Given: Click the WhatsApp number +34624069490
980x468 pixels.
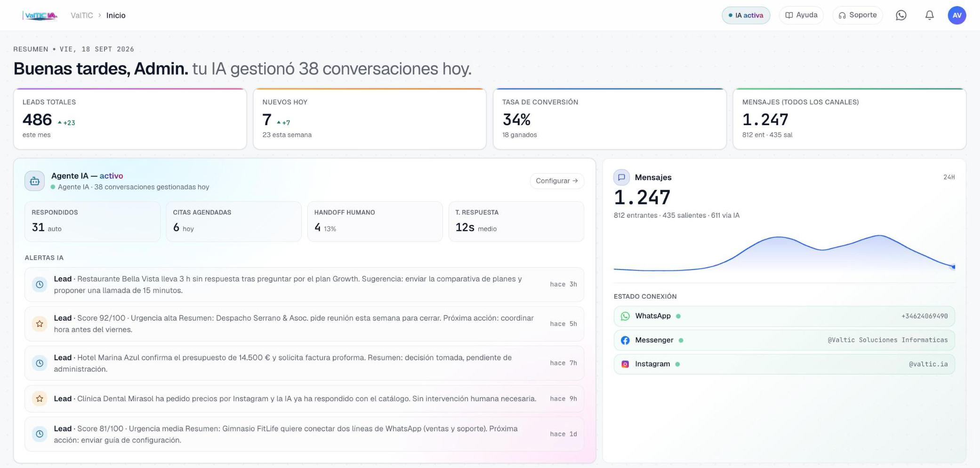Looking at the screenshot, I should click(x=924, y=316).
